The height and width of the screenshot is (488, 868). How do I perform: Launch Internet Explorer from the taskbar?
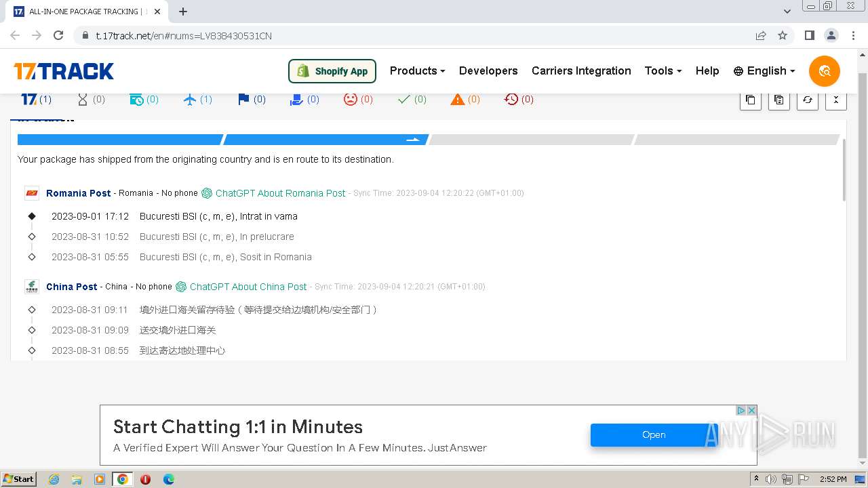(54, 479)
